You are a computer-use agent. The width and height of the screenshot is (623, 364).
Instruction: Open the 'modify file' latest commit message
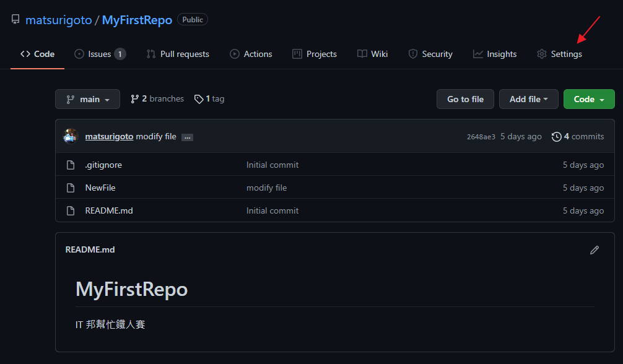[156, 136]
